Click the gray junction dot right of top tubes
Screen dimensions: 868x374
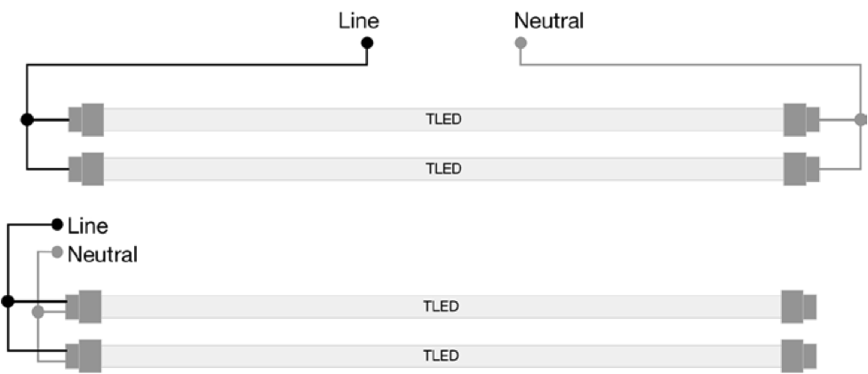[861, 120]
